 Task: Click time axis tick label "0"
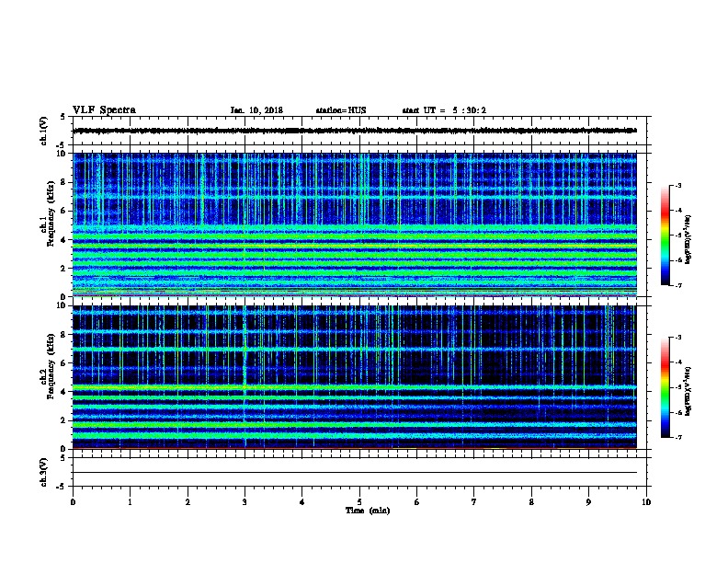coord(73,502)
